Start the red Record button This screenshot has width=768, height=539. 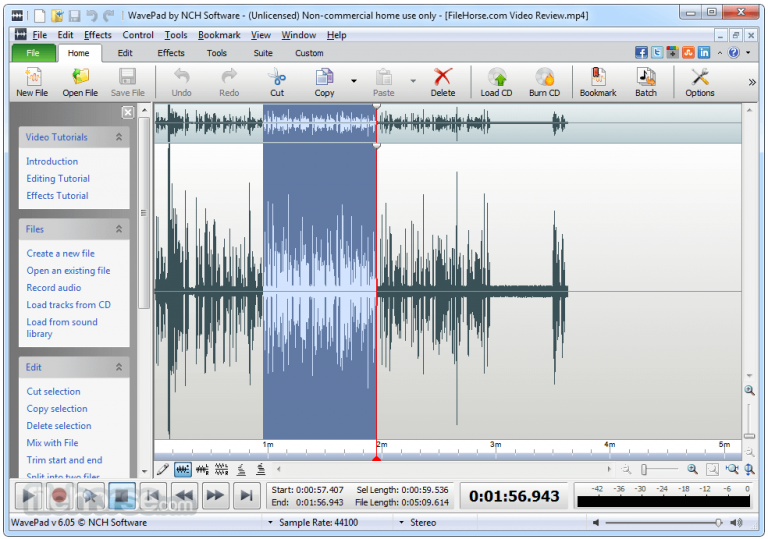pos(59,496)
